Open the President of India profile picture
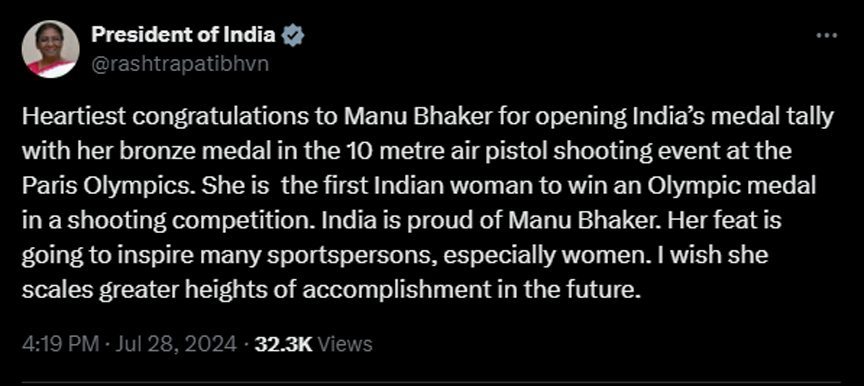This screenshot has height=386, width=864. 50,50
